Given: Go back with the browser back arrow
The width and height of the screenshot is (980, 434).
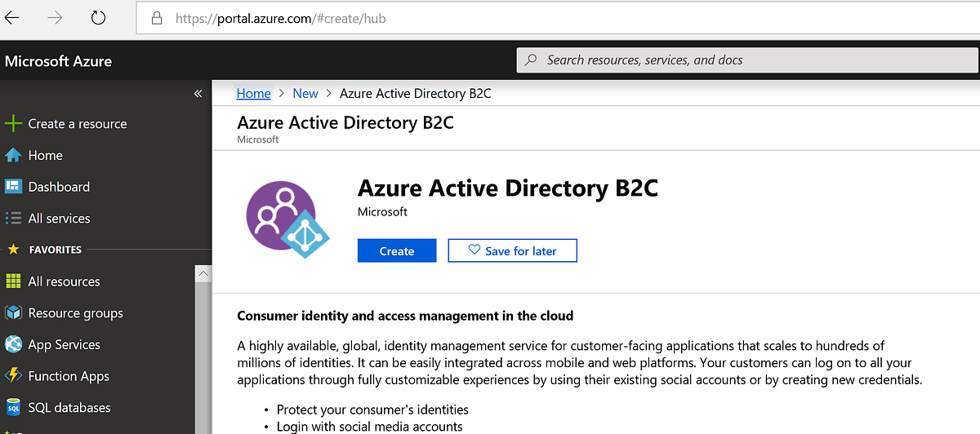Looking at the screenshot, I should coord(11,18).
